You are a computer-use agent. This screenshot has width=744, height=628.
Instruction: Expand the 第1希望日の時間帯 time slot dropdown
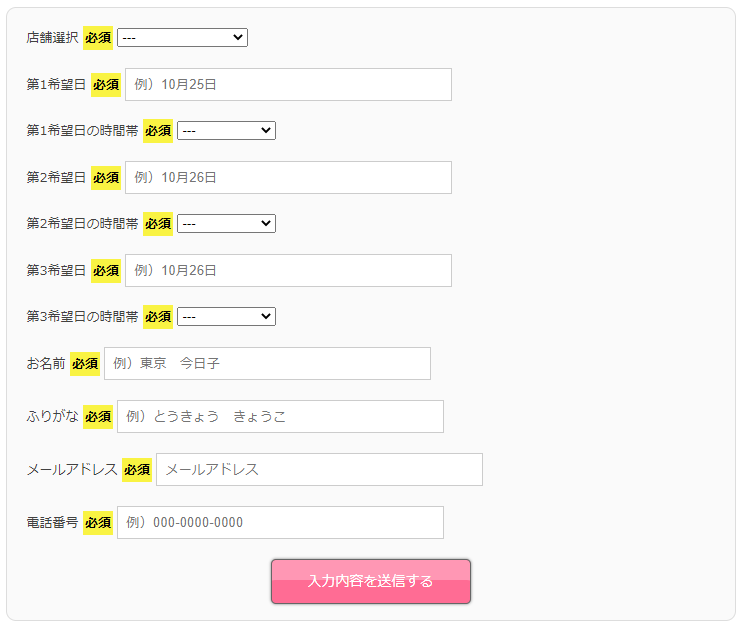pyautogui.click(x=226, y=130)
